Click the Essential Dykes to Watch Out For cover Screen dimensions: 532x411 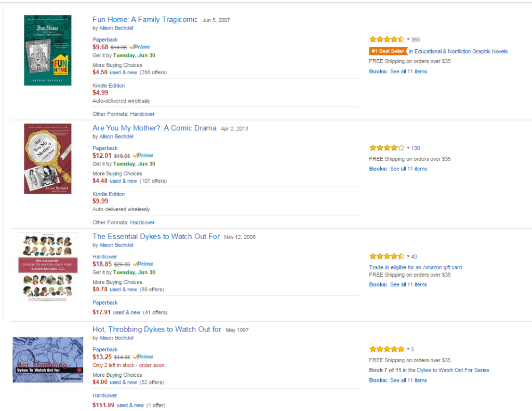[47, 267]
